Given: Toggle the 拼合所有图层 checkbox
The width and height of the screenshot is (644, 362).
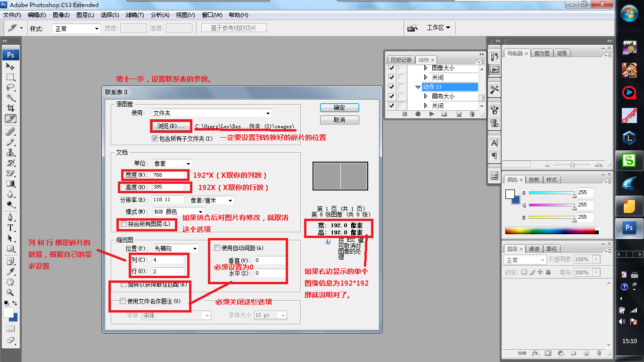Looking at the screenshot, I should point(124,224).
